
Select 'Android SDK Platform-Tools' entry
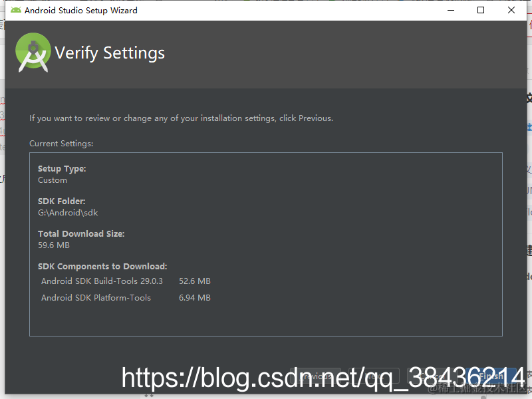(x=96, y=298)
